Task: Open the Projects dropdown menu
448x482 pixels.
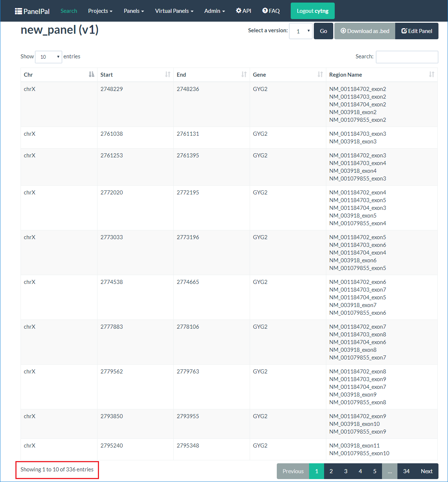Action: [x=100, y=11]
